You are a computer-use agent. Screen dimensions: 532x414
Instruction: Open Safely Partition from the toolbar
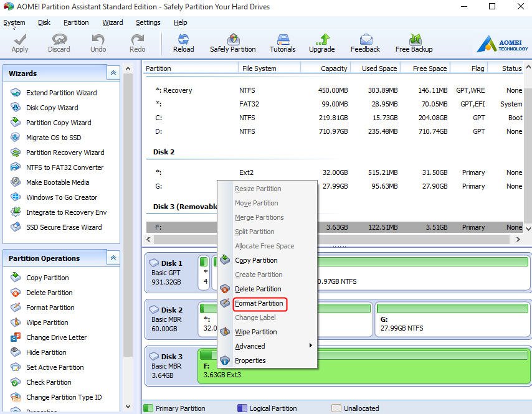tap(233, 43)
